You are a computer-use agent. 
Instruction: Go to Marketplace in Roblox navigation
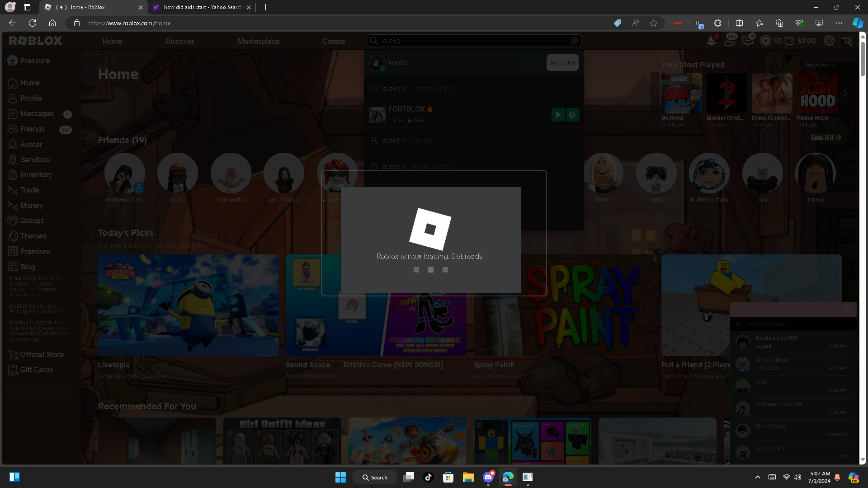[x=259, y=41]
